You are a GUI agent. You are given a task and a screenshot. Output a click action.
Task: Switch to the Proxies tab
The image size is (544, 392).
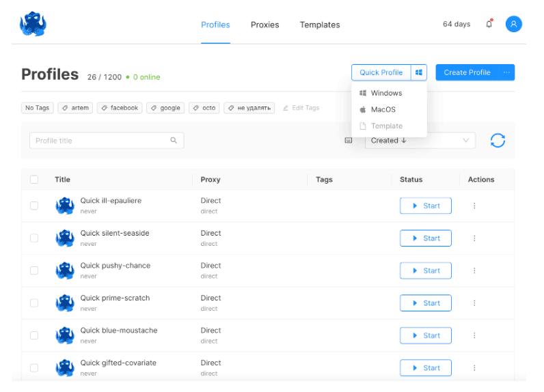pos(264,25)
